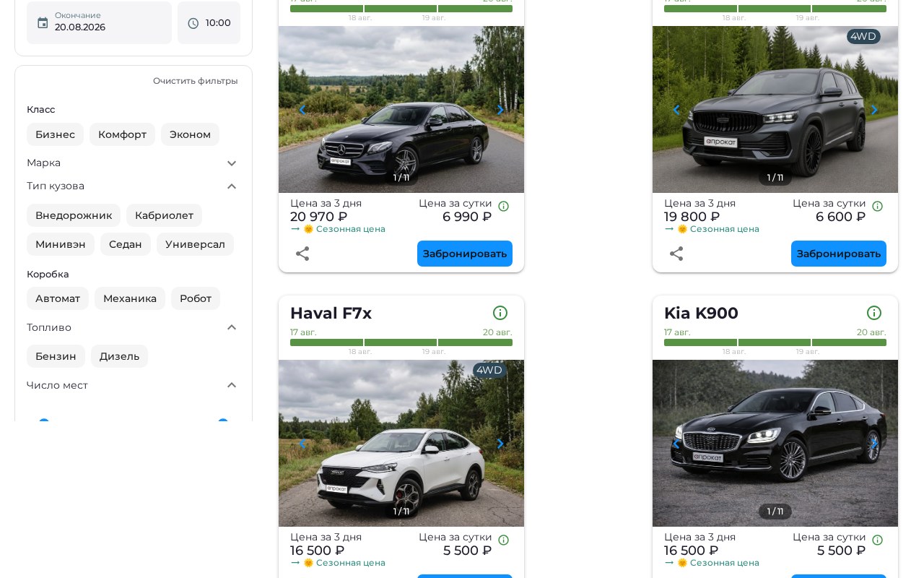Open the Haval F7x listing title
Screen dimensions: 924x578
[x=331, y=313]
